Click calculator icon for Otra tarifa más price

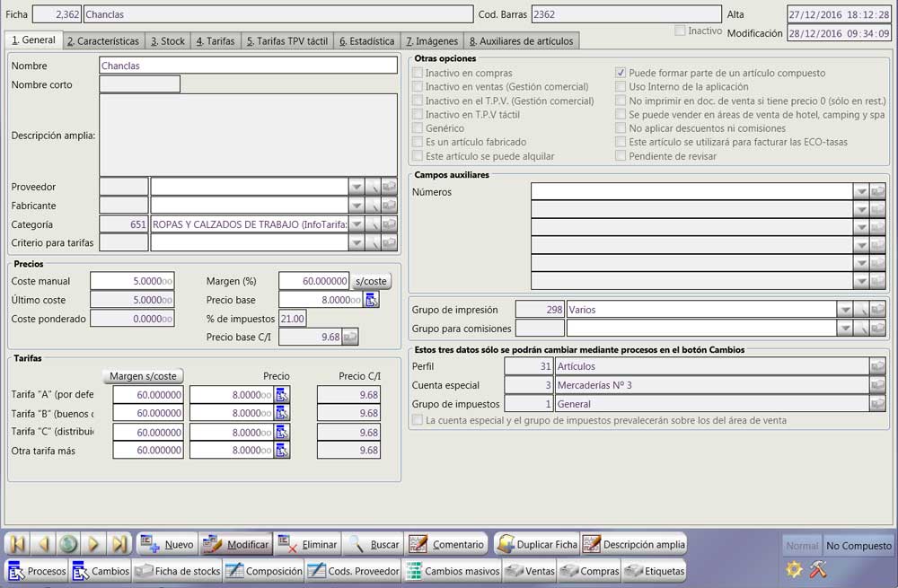(x=282, y=451)
